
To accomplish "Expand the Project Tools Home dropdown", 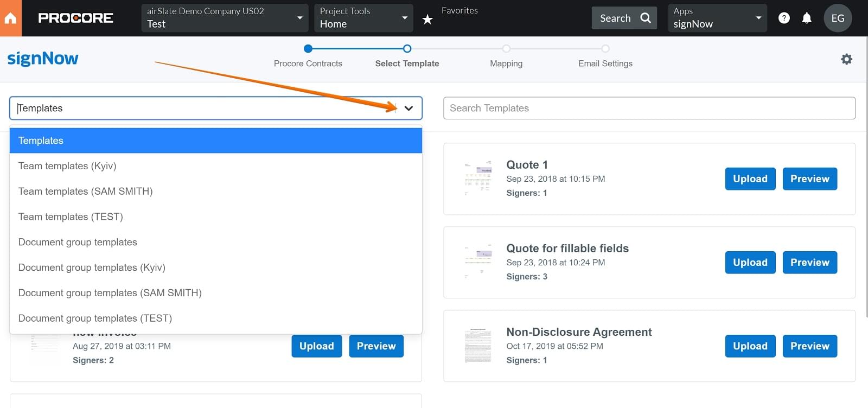I will (x=363, y=18).
